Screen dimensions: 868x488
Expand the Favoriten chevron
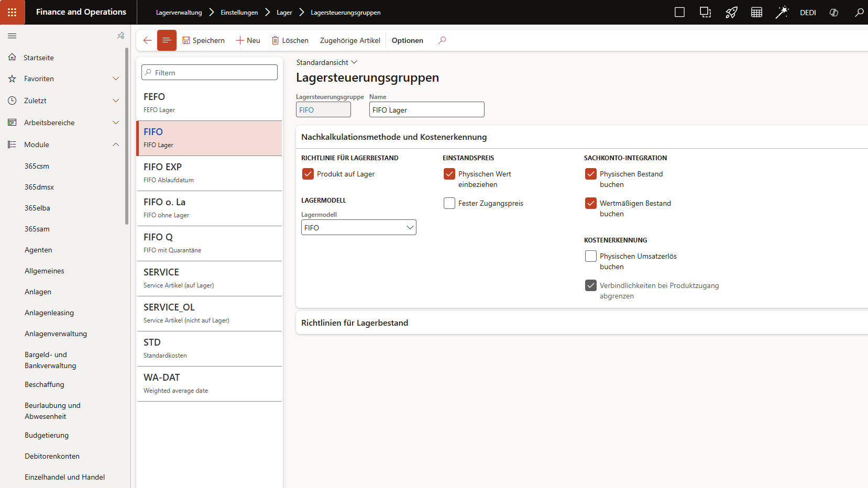coord(116,79)
